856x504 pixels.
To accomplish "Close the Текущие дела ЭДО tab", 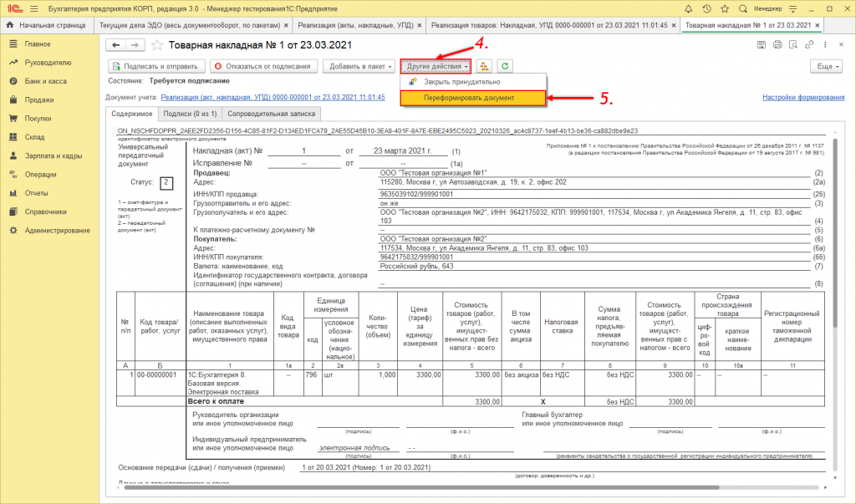I will coord(286,25).
